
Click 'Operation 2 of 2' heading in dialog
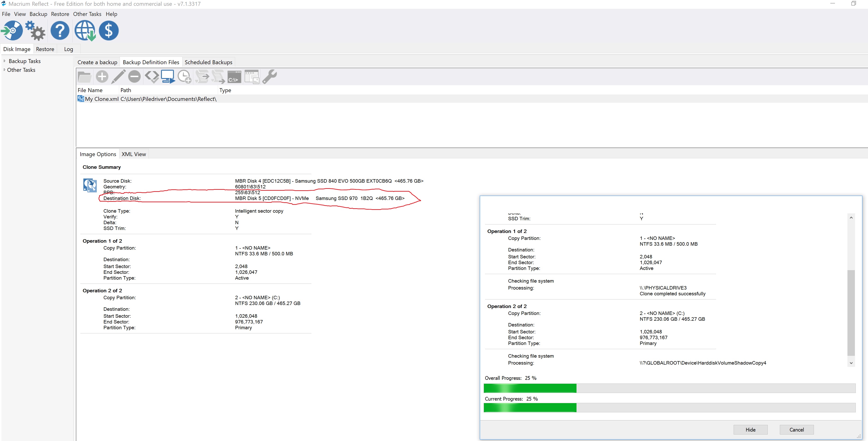coord(507,306)
